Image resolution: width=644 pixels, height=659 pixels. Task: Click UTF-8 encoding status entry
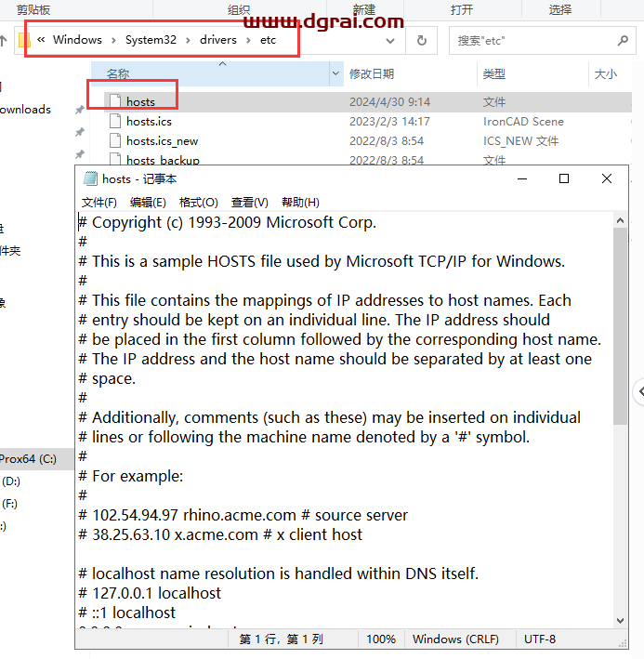(540, 639)
